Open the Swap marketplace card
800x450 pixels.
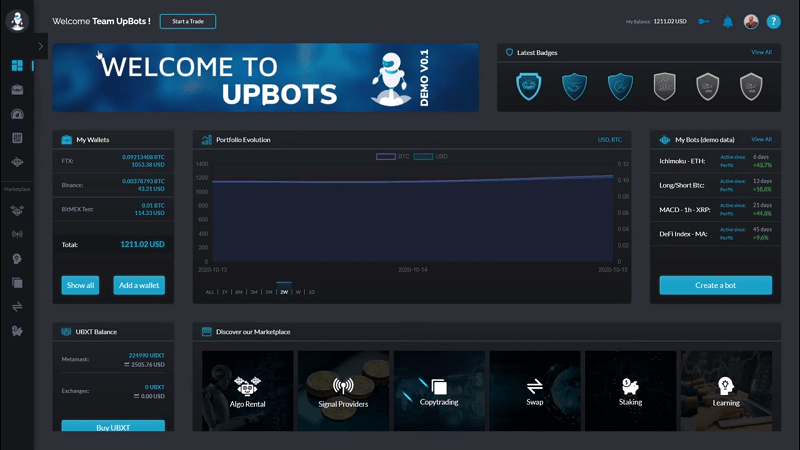pyautogui.click(x=535, y=391)
